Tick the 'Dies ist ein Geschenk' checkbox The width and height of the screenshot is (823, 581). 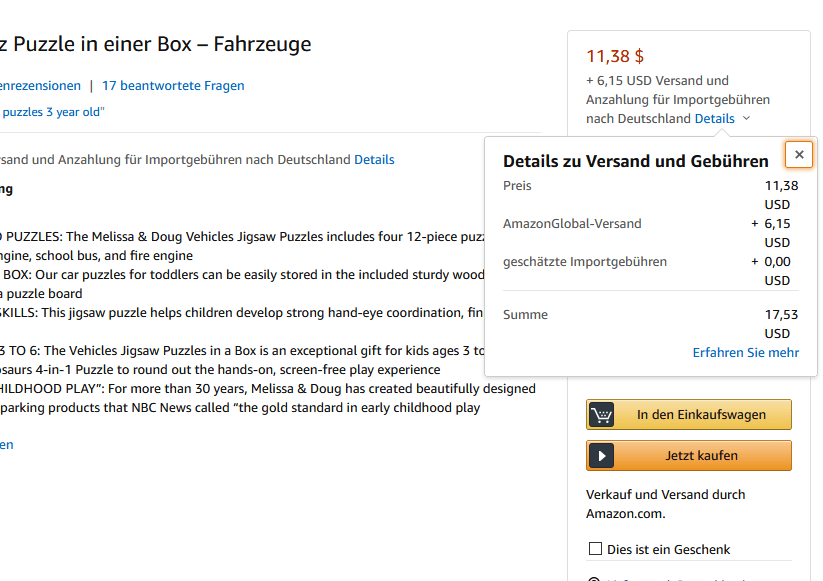595,549
